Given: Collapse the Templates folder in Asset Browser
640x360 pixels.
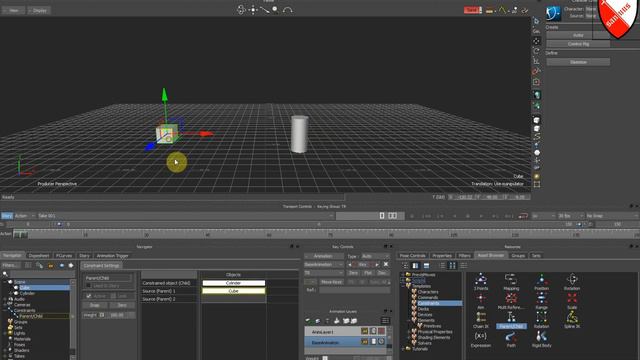Looking at the screenshot, I should [403, 286].
